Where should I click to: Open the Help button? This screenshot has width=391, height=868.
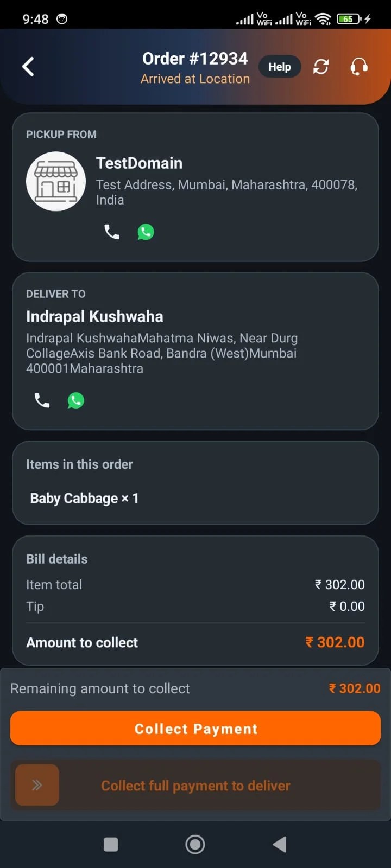[280, 67]
